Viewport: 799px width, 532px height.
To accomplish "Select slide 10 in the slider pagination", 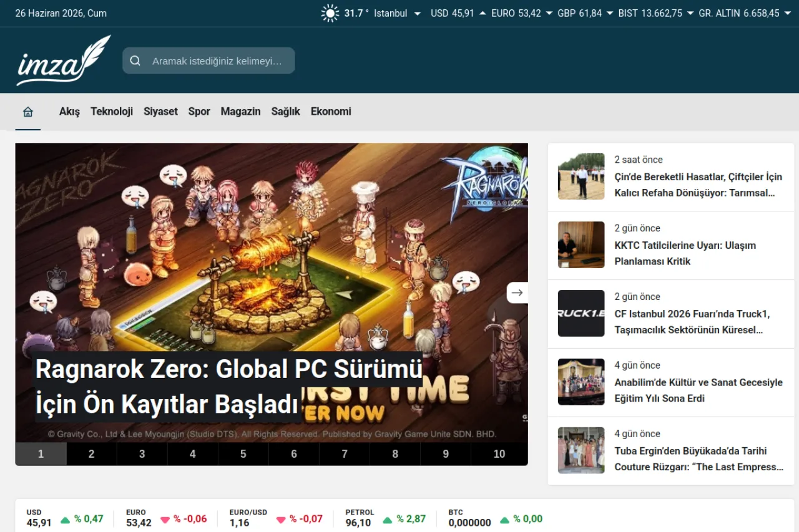I will click(499, 454).
